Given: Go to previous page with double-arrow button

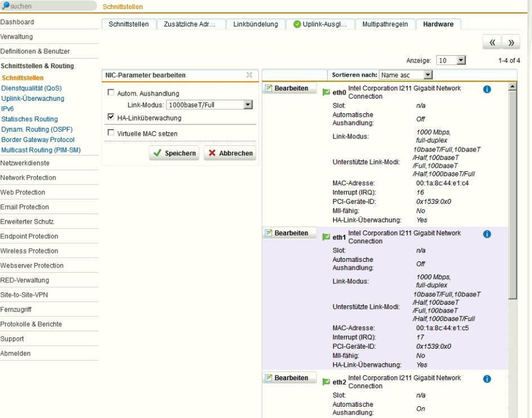Looking at the screenshot, I should point(493,43).
